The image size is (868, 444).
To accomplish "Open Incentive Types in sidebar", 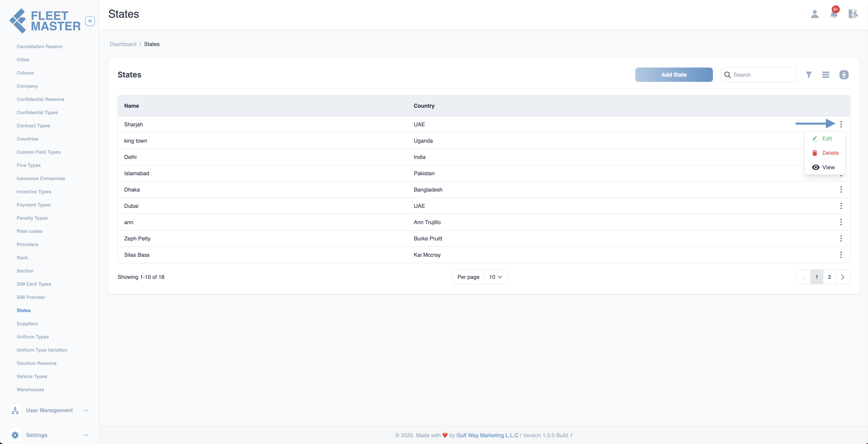I will pos(34,192).
